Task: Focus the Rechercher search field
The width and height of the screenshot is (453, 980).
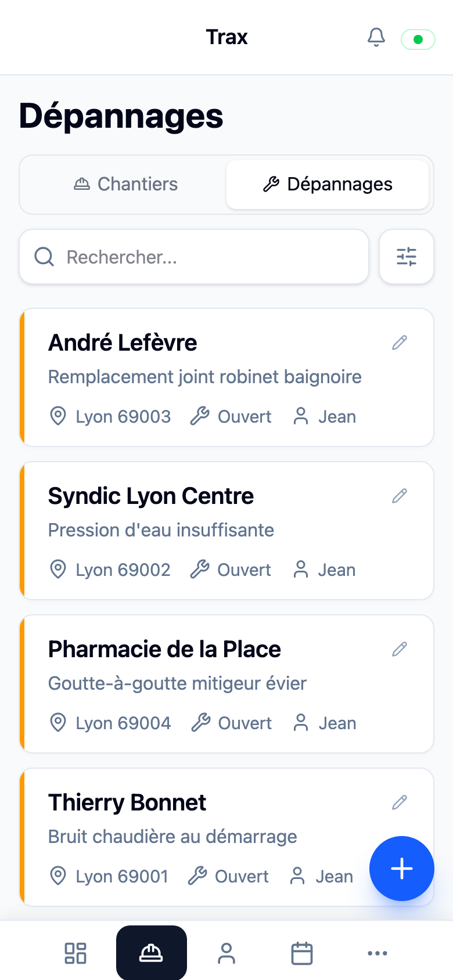Action: (x=194, y=257)
